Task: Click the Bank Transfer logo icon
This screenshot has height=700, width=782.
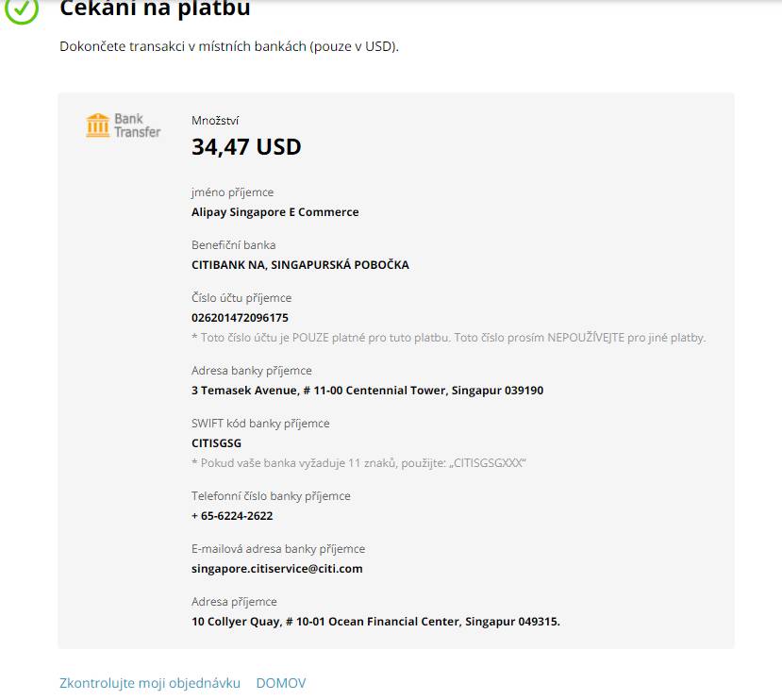Action: click(124, 125)
